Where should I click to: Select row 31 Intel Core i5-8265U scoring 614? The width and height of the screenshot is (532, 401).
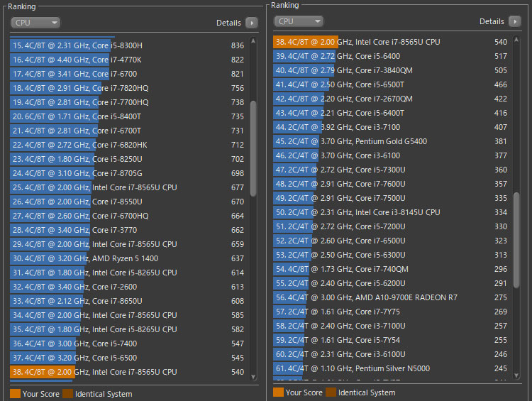coord(128,273)
